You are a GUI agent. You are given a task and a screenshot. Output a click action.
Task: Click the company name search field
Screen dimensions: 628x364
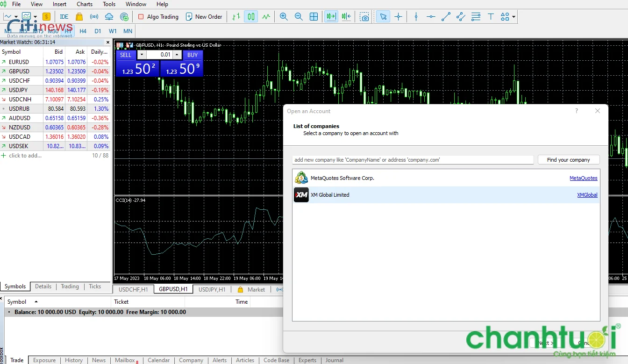pos(413,160)
